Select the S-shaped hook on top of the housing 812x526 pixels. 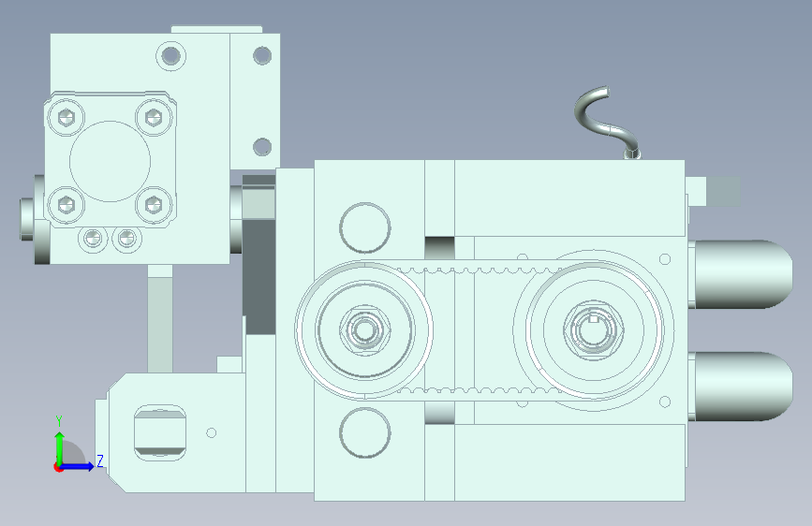pyautogui.click(x=607, y=122)
